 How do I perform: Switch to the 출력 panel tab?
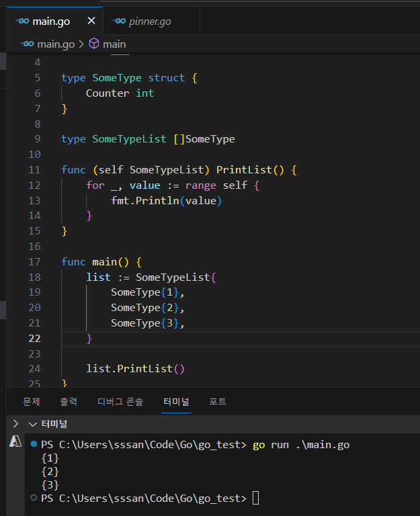pos(69,402)
